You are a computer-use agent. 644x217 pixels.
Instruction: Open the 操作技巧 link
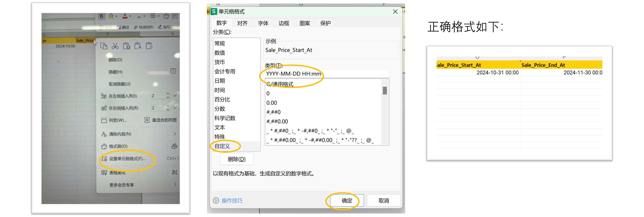(232, 200)
